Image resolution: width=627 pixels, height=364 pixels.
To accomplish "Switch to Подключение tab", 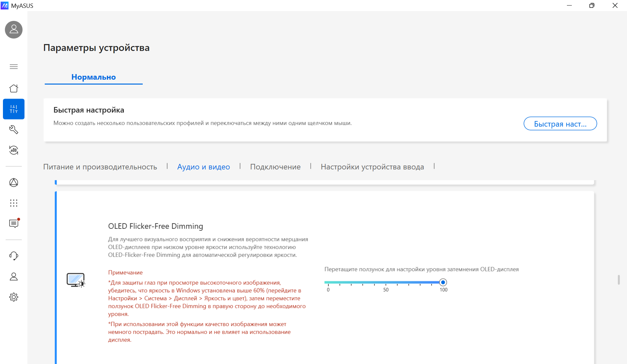I will coord(275,167).
